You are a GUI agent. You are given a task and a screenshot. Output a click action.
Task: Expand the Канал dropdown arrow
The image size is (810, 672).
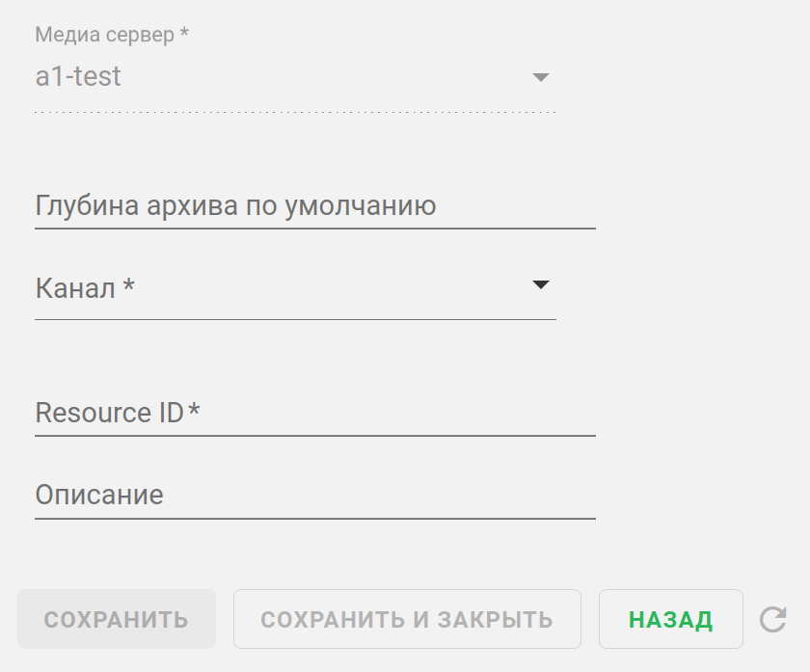coord(541,284)
